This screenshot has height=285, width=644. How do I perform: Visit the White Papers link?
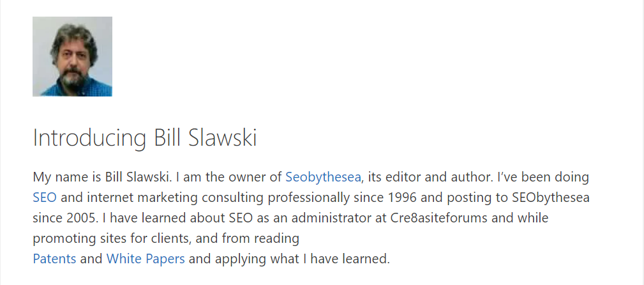146,259
